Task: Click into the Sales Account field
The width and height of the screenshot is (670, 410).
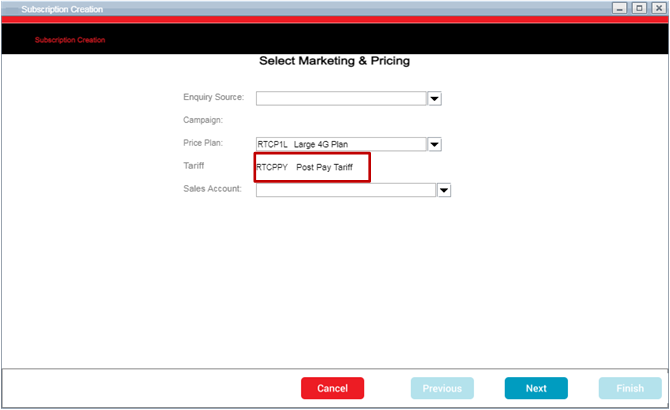Action: [x=346, y=190]
